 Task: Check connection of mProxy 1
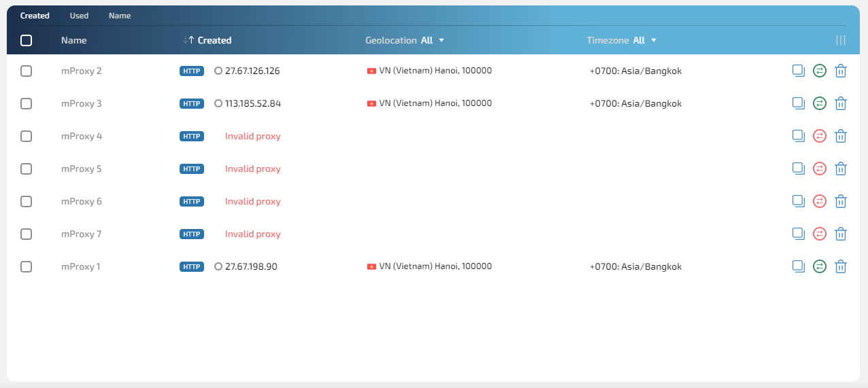(x=820, y=266)
